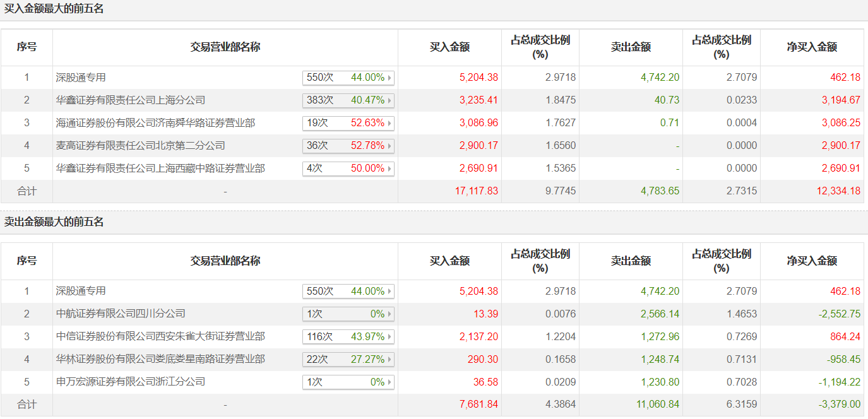Open 深股通专用 in the top-sellers table
The height and width of the screenshot is (419, 868).
click(81, 291)
